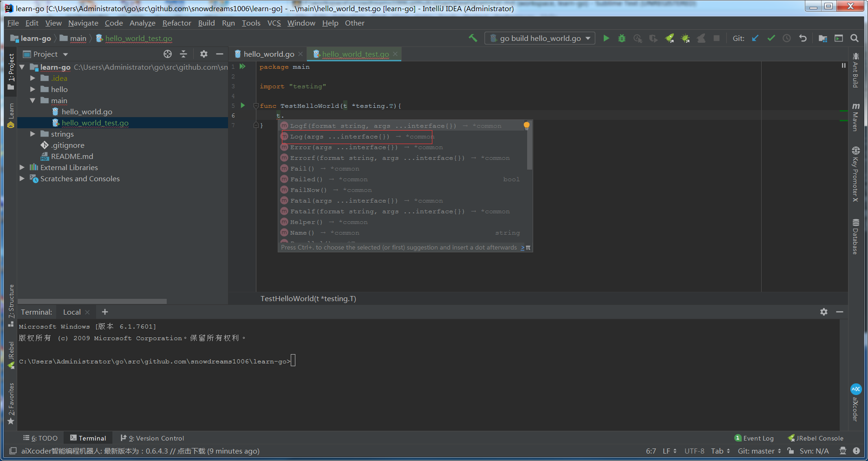Click the green Run button in toolbar
This screenshot has width=868, height=461.
[606, 39]
